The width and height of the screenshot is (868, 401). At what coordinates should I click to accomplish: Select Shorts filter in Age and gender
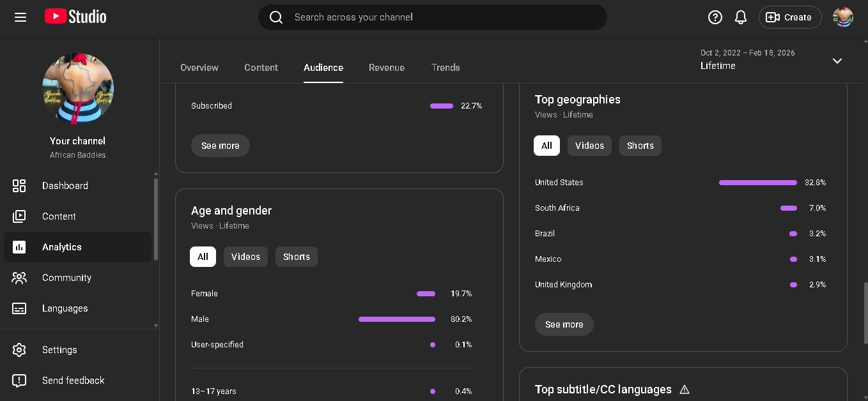pyautogui.click(x=297, y=257)
